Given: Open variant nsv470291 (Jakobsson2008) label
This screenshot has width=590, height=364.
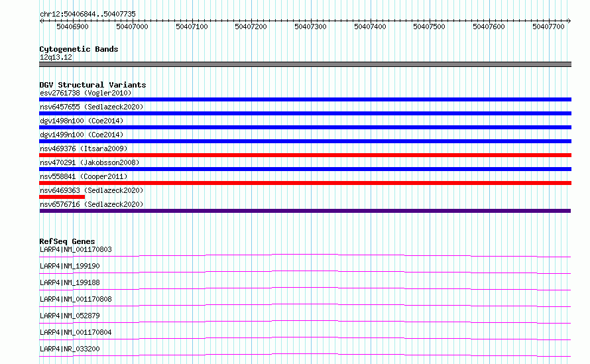Looking at the screenshot, I should coord(89,162).
